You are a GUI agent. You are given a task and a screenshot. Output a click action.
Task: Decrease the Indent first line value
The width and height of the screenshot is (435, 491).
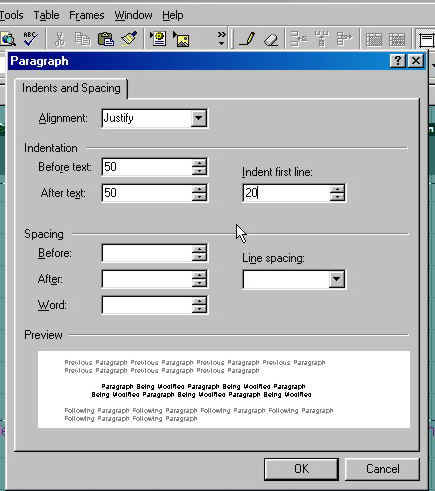click(337, 197)
